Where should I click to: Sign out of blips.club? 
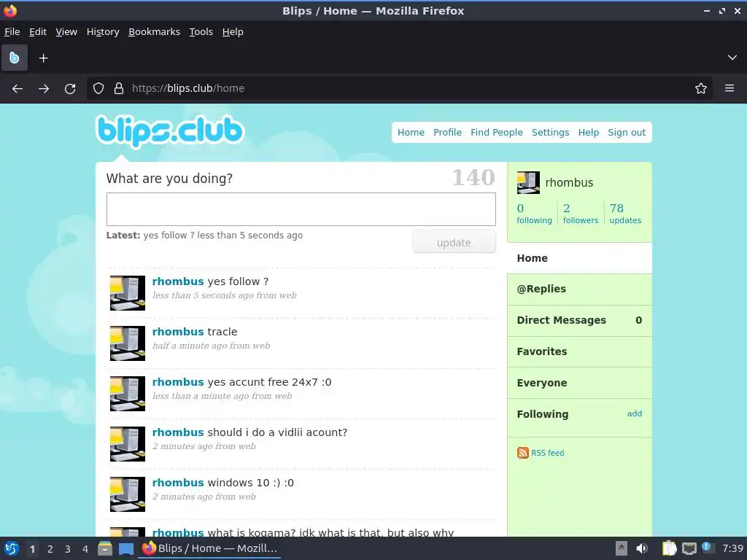[627, 133]
